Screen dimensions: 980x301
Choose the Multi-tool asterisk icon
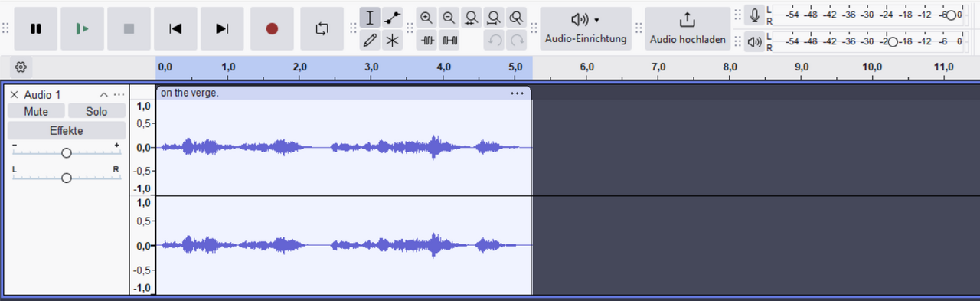click(392, 41)
